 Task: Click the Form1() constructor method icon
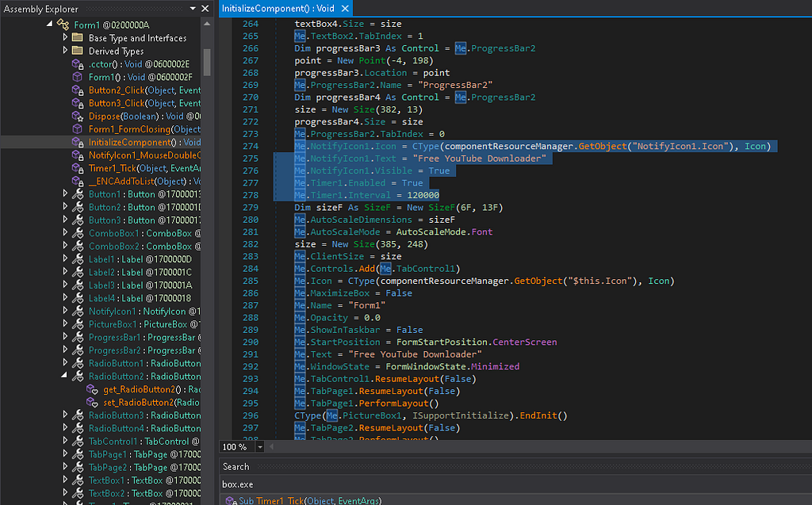[78, 77]
